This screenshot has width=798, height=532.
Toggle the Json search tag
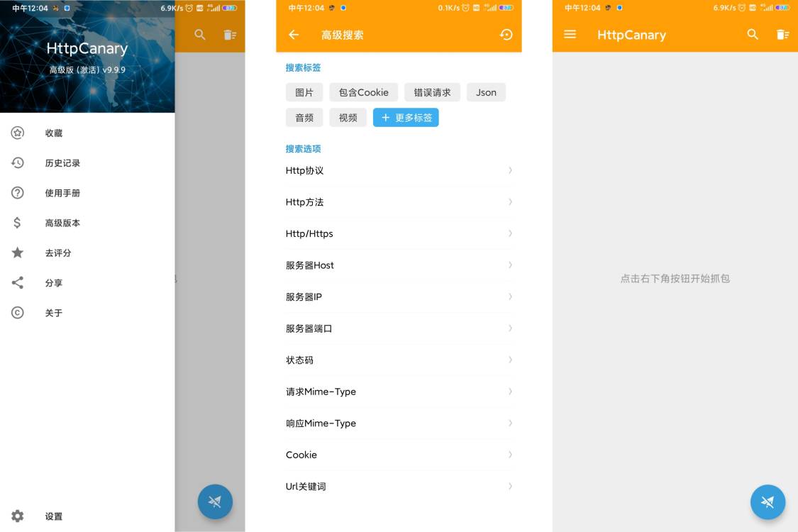[486, 92]
